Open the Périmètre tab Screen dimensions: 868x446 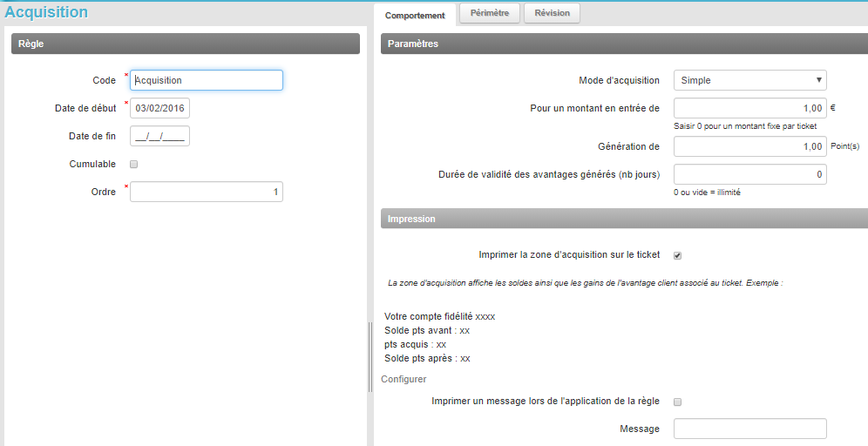[489, 13]
